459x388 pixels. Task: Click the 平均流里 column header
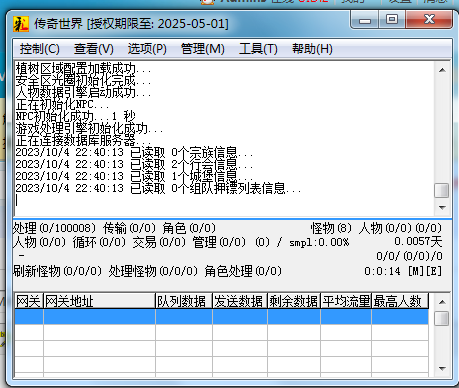pyautogui.click(x=346, y=301)
